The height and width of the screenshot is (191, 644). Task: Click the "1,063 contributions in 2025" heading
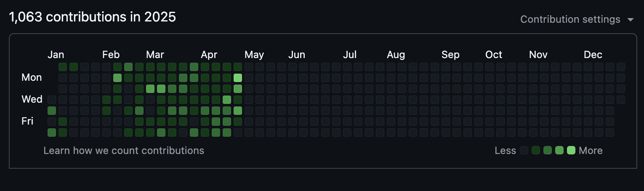click(x=93, y=17)
